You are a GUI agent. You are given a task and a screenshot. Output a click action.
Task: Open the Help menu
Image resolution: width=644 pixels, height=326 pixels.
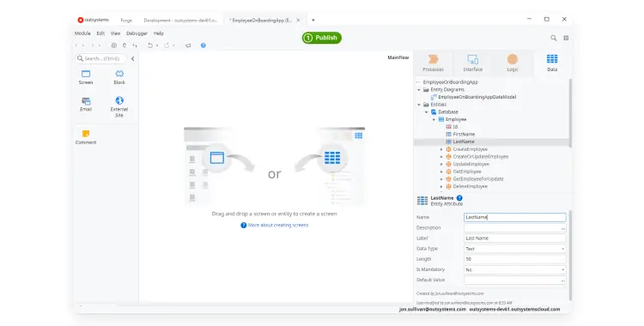159,33
